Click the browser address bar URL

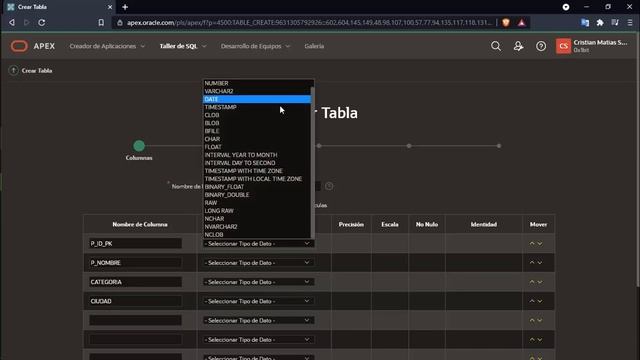click(x=308, y=22)
